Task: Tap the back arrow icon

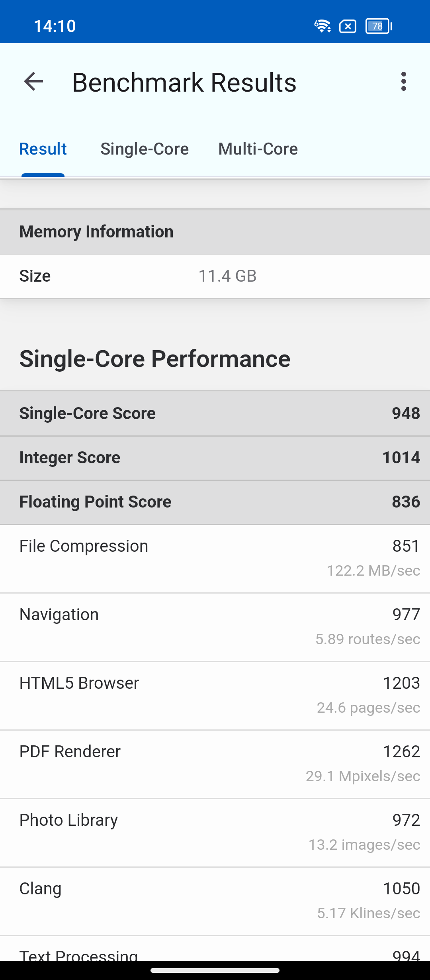Action: (x=33, y=82)
